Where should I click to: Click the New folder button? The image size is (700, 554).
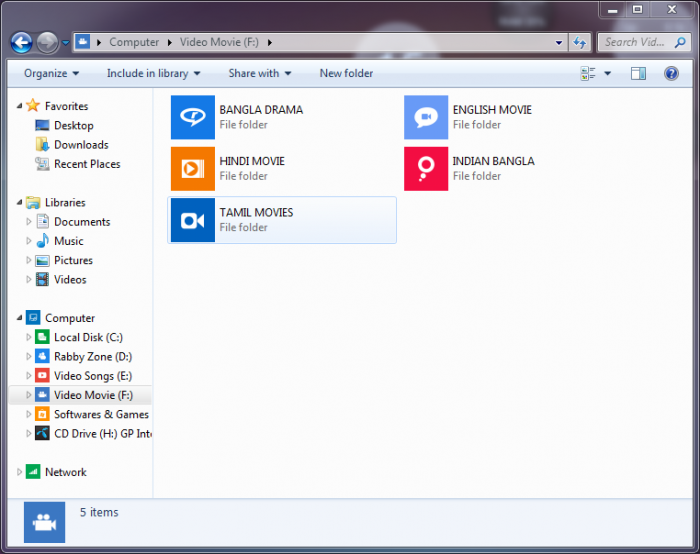[x=346, y=73]
